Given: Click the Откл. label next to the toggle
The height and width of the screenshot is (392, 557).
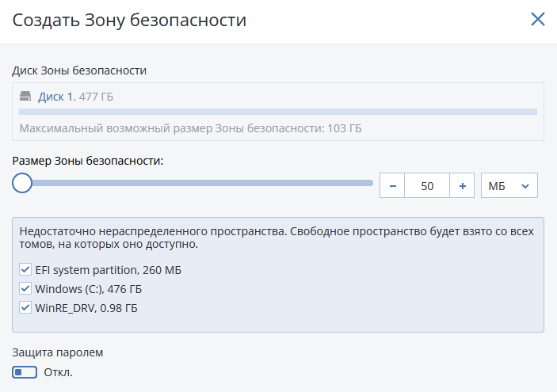Looking at the screenshot, I should 58,372.
